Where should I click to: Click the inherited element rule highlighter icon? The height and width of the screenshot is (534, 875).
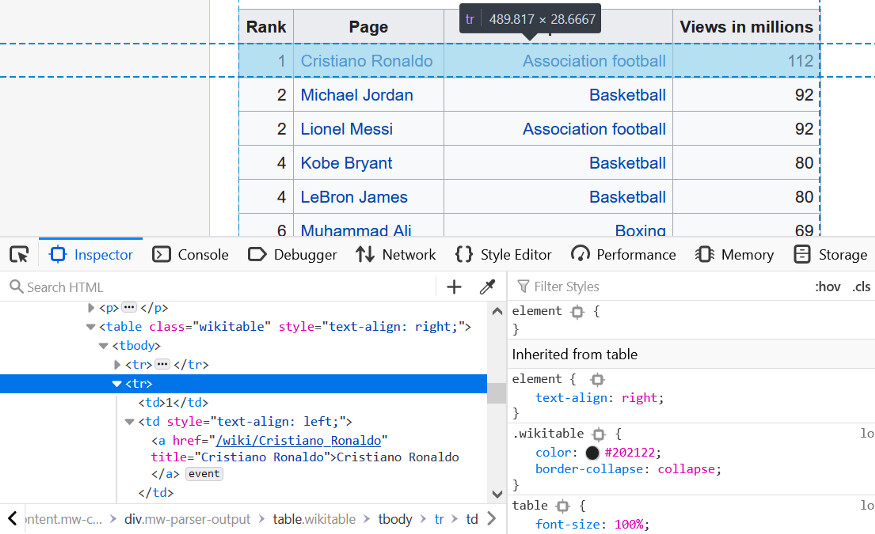597,380
